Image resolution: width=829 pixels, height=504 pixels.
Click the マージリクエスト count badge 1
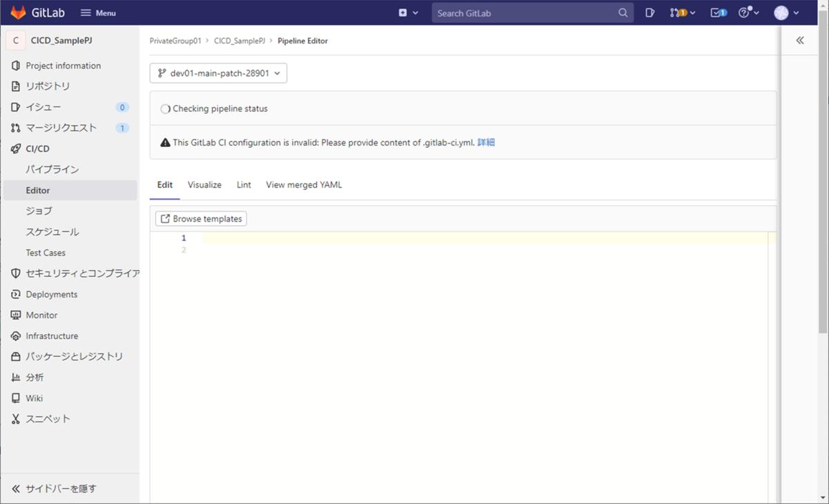(122, 128)
